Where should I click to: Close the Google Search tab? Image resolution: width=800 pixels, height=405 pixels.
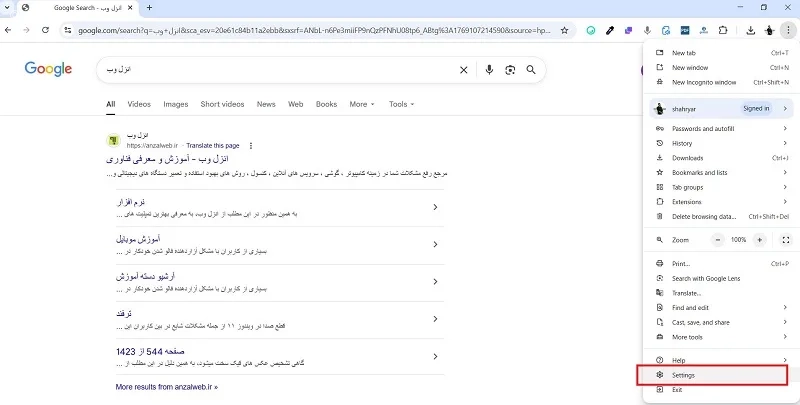pyautogui.click(x=130, y=8)
